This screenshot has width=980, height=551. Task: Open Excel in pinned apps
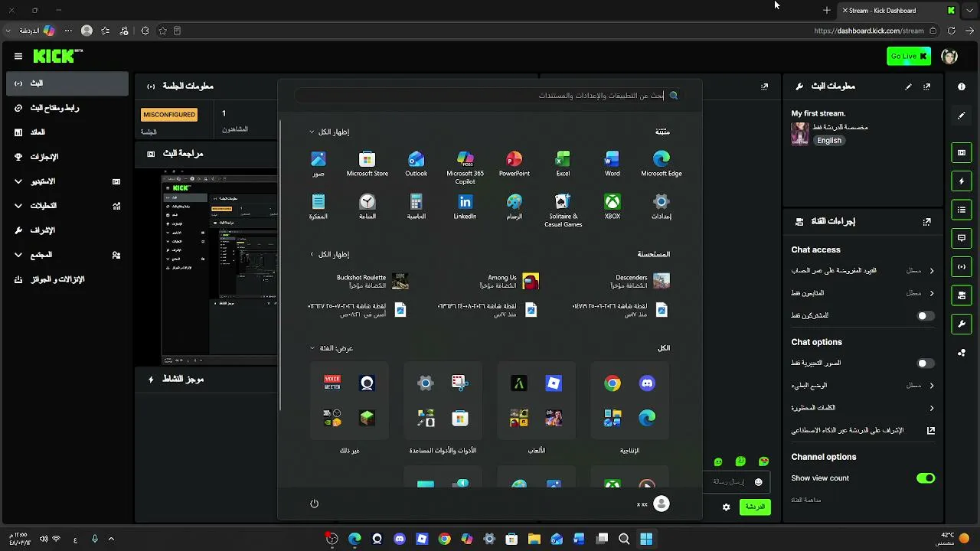click(x=563, y=164)
